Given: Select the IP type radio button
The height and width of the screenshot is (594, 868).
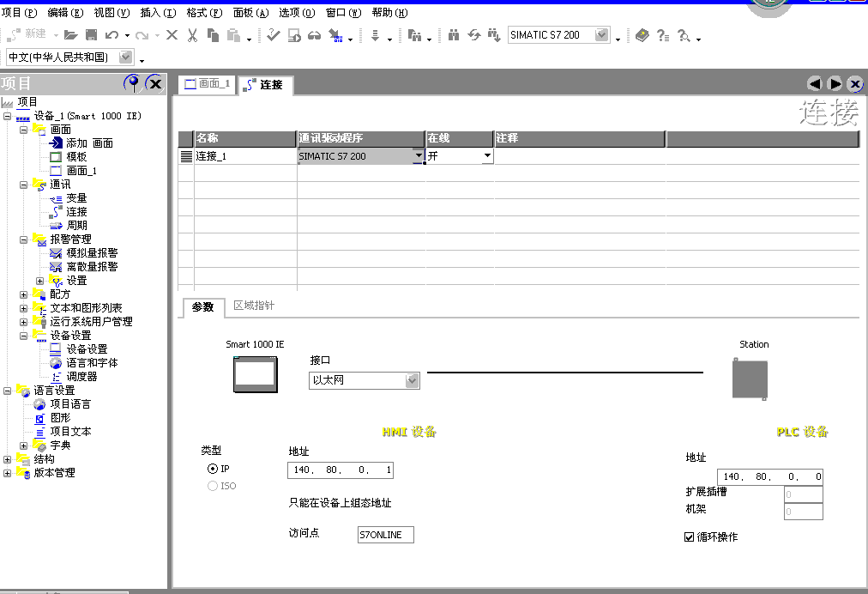Looking at the screenshot, I should tap(213, 469).
